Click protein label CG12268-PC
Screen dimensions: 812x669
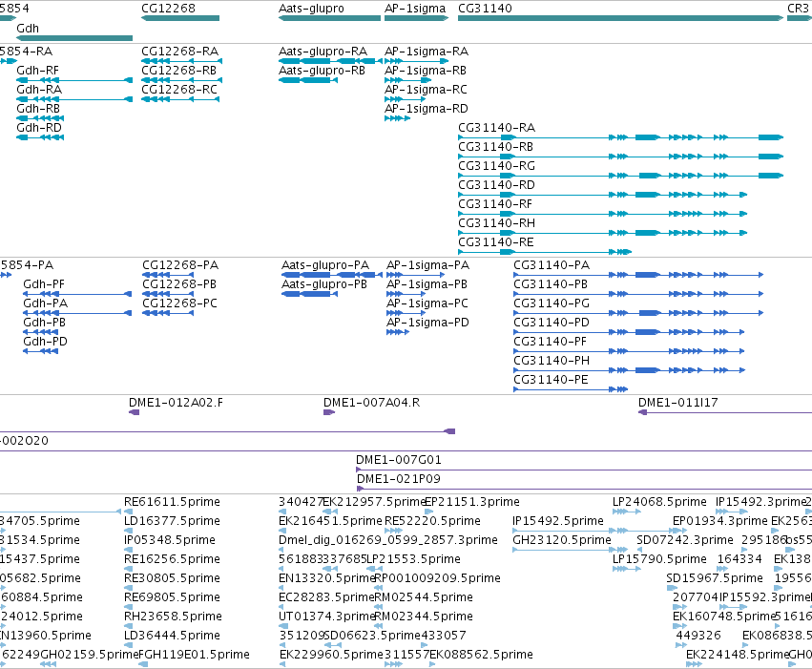click(179, 303)
